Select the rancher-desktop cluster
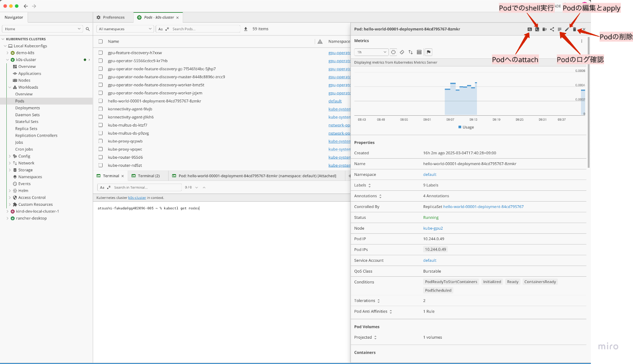This screenshot has width=633, height=364. pyautogui.click(x=31, y=218)
